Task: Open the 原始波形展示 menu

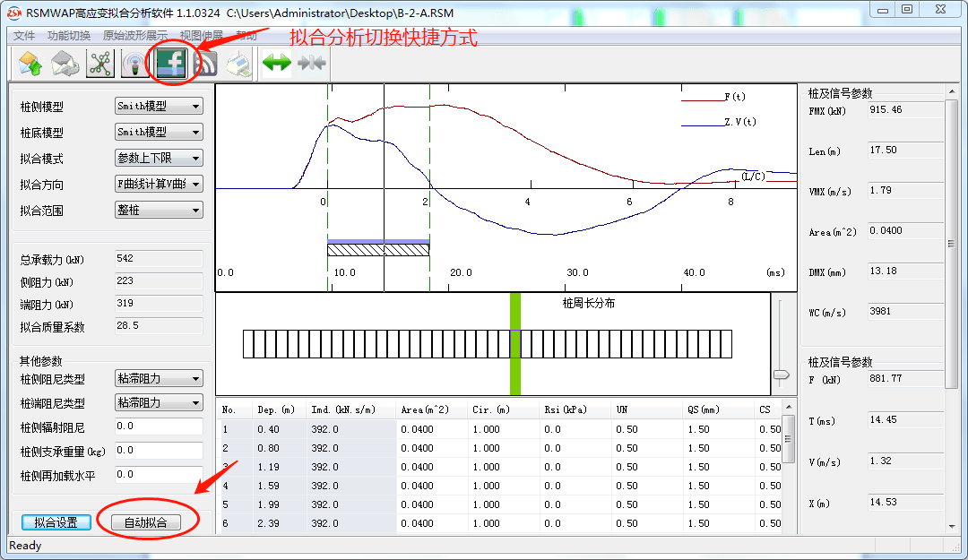Action: pos(135,35)
